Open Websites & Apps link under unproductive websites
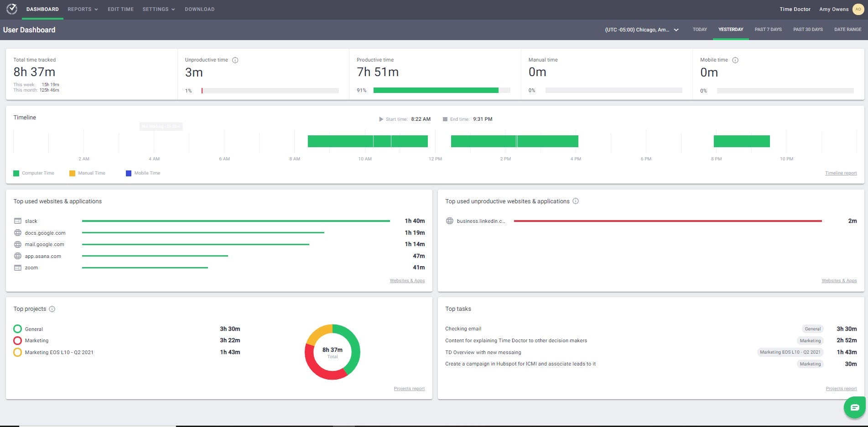 (x=839, y=281)
